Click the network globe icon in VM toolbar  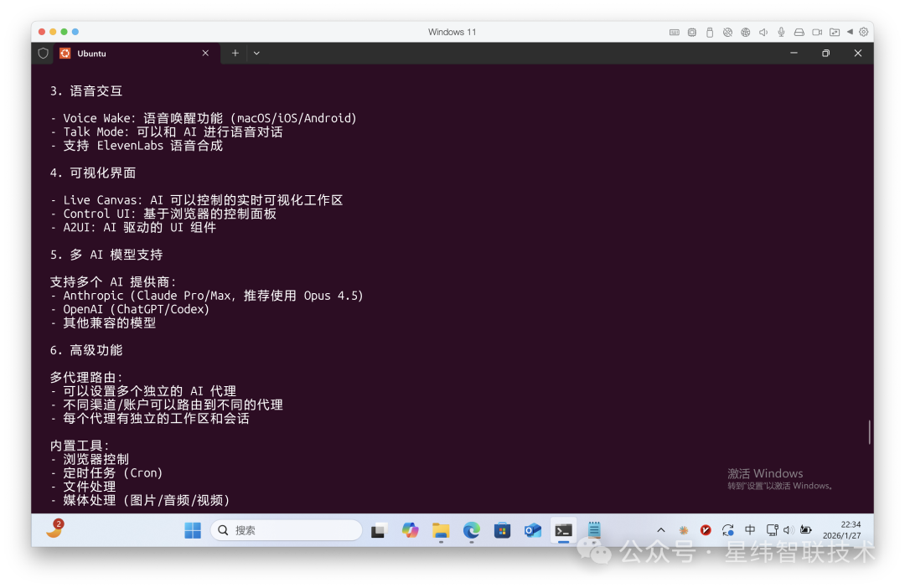[745, 32]
